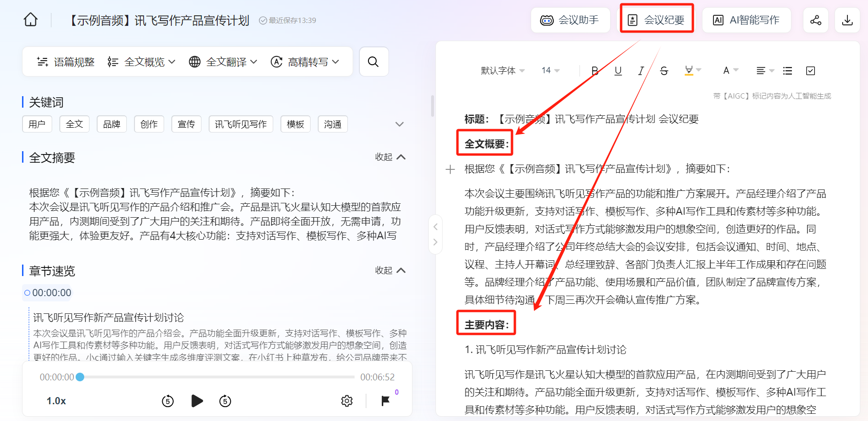Screen dimensions: 868x421
Task: Open the font size 14 dropdown
Action: (550, 71)
